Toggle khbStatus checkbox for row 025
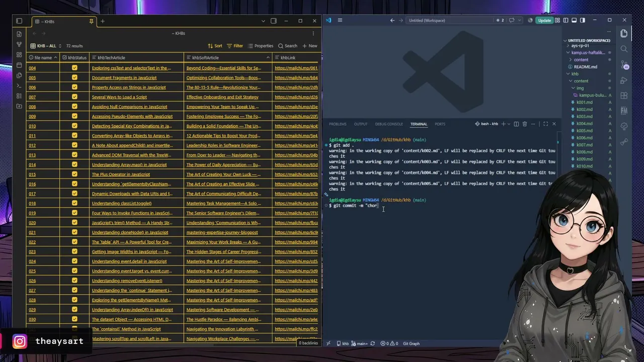The height and width of the screenshot is (362, 644). coord(74,271)
